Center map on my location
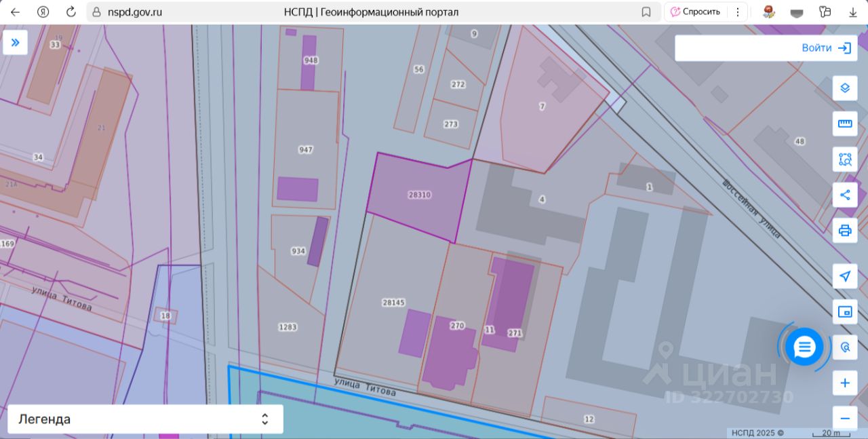Image resolution: width=868 pixels, height=439 pixels. [x=845, y=276]
